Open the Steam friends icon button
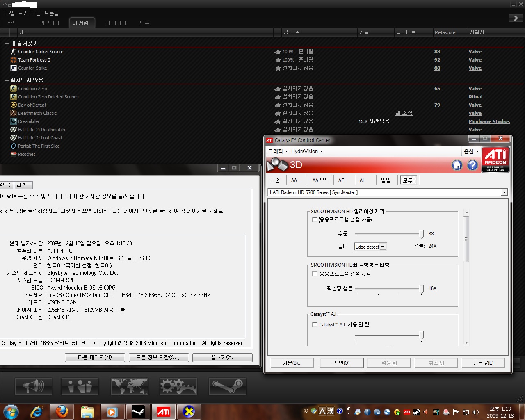 point(80,386)
